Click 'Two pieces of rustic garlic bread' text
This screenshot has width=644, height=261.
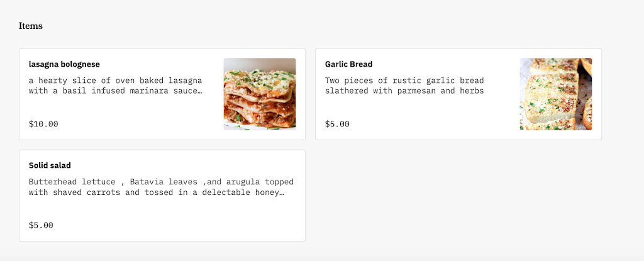[404, 81]
